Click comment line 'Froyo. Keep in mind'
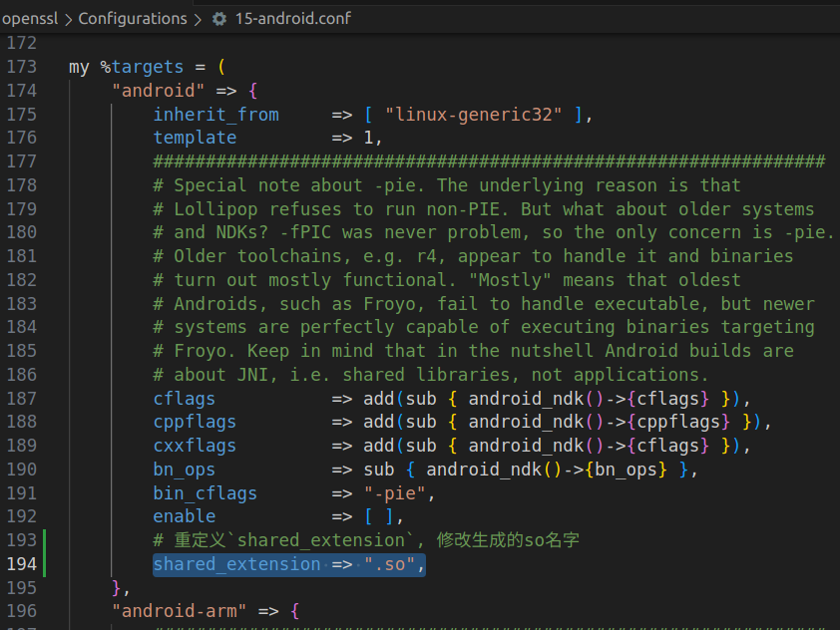The image size is (840, 630). pyautogui.click(x=473, y=351)
